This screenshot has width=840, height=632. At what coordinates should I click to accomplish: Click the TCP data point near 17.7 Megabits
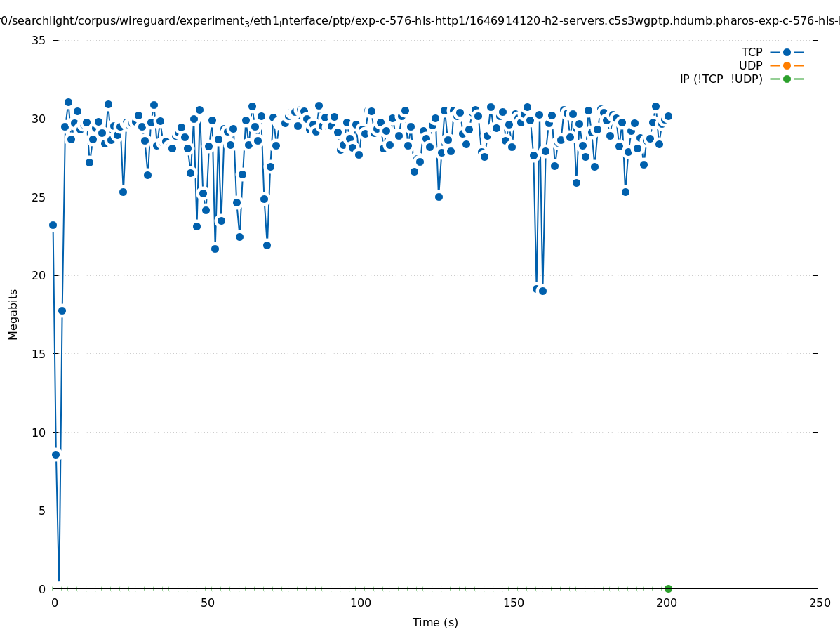[x=62, y=310]
